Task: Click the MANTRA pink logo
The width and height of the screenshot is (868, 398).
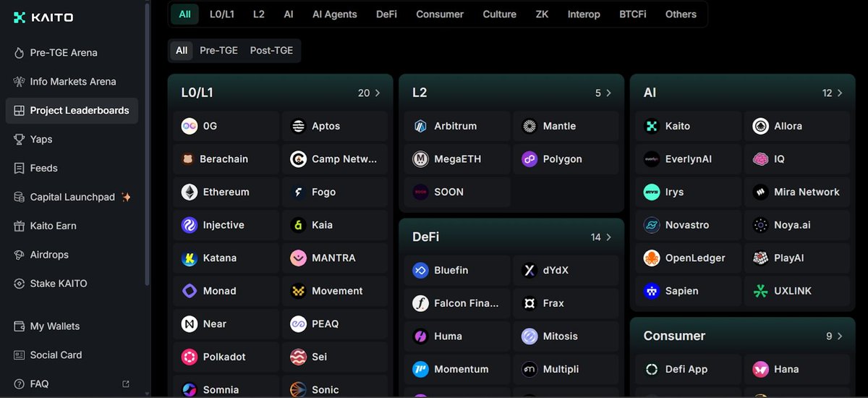Action: click(x=298, y=258)
